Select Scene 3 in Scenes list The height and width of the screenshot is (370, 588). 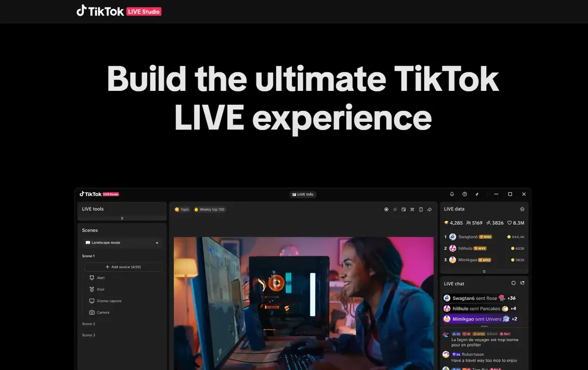pyautogui.click(x=89, y=335)
